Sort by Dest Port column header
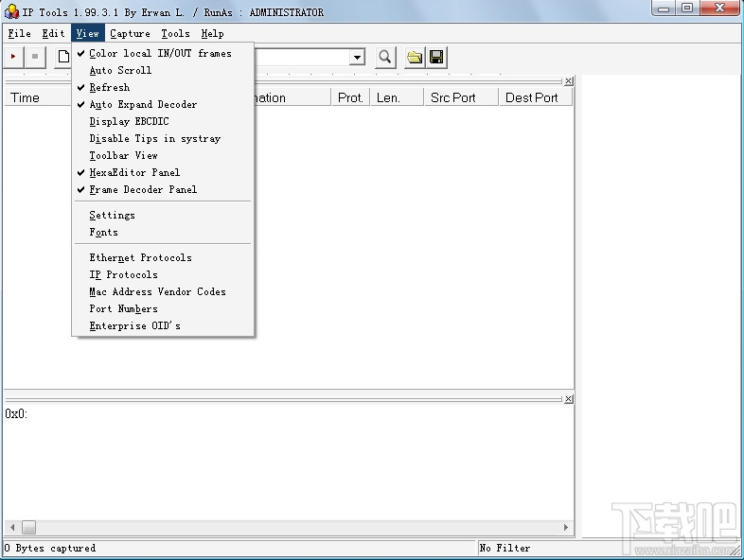This screenshot has width=744, height=560. pyautogui.click(x=535, y=97)
